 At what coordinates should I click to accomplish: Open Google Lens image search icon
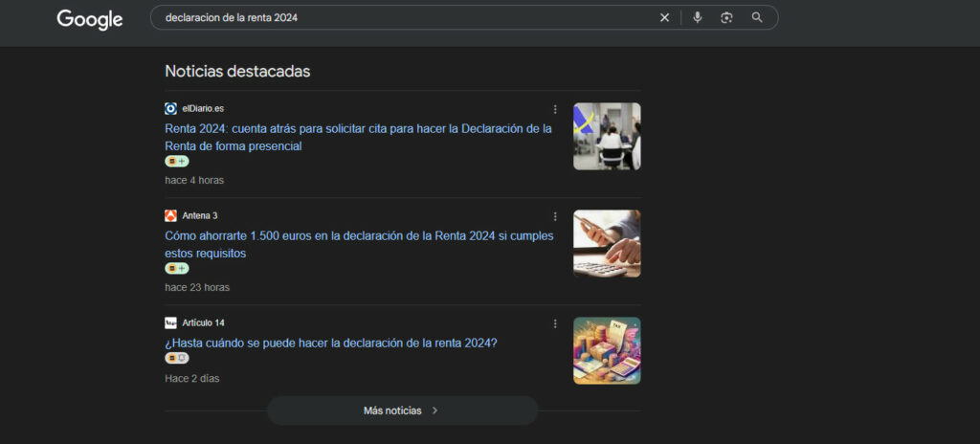click(x=726, y=17)
